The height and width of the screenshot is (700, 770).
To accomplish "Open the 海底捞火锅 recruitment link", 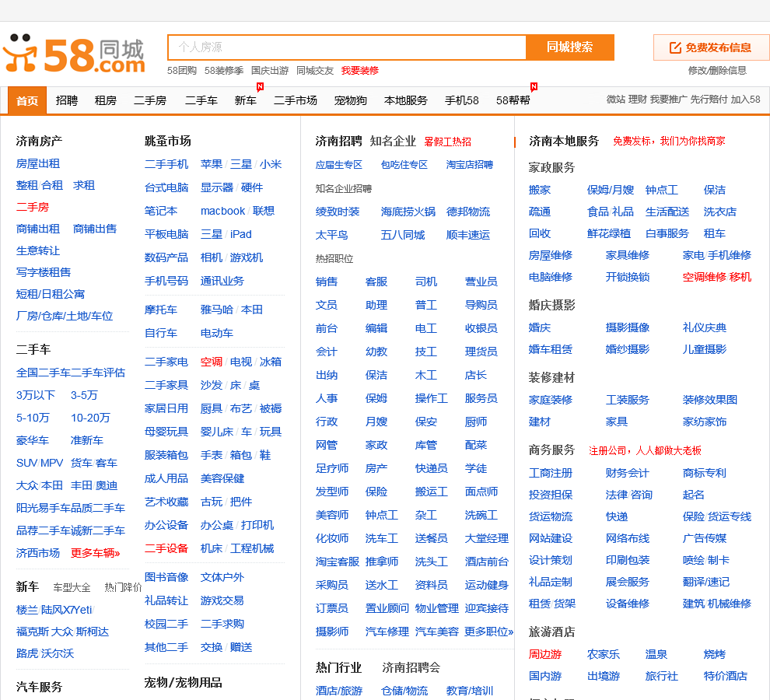I will (x=408, y=212).
